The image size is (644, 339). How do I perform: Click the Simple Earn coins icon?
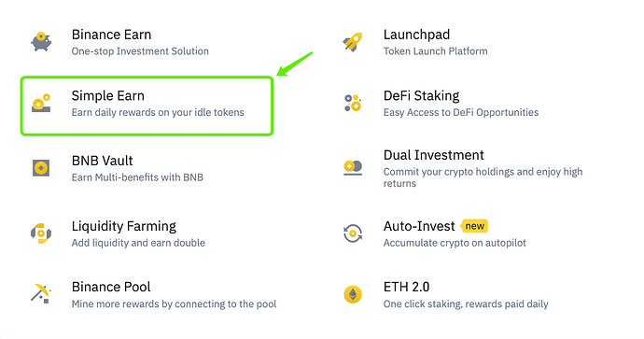pyautogui.click(x=41, y=103)
